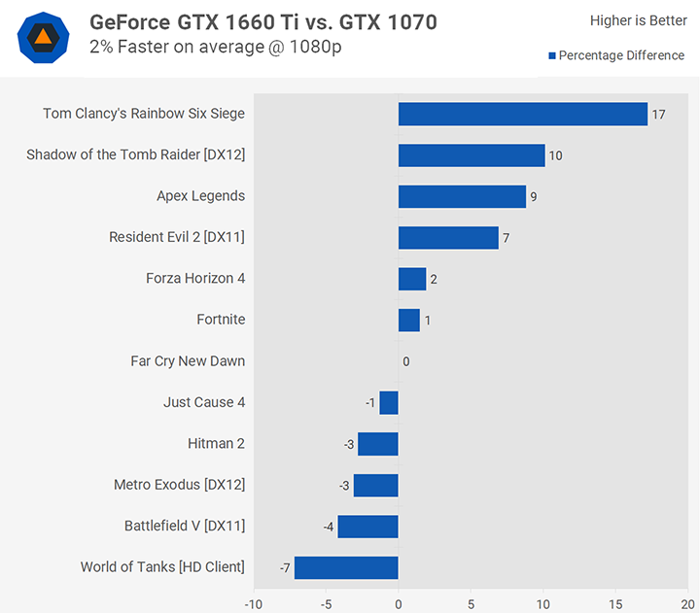700x613 pixels.
Task: Click the Percentage Difference legend label
Action: 621,55
